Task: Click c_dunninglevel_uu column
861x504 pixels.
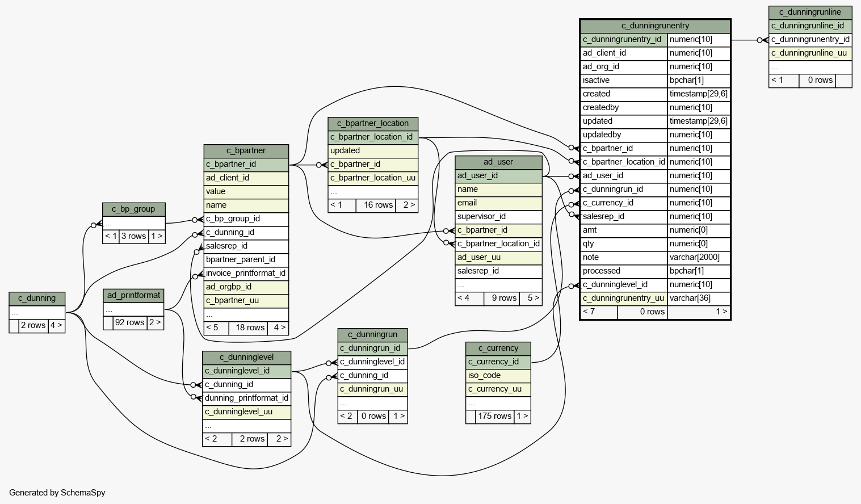Action: point(246,411)
